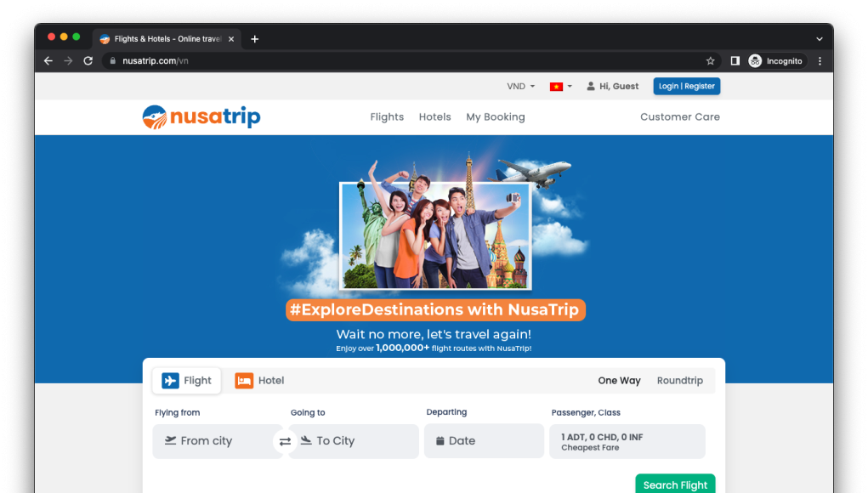Click the Search Flight button
868x493 pixels.
(x=675, y=484)
